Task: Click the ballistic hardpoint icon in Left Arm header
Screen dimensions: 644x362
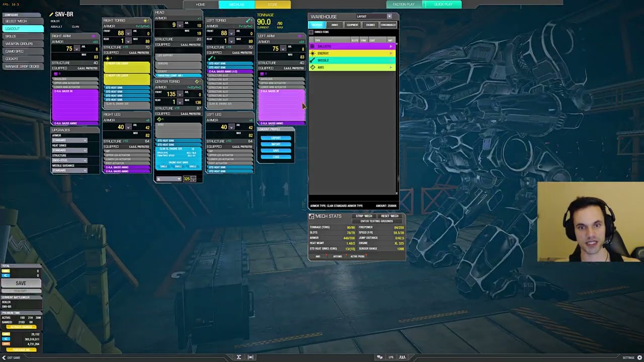Action: (300, 36)
